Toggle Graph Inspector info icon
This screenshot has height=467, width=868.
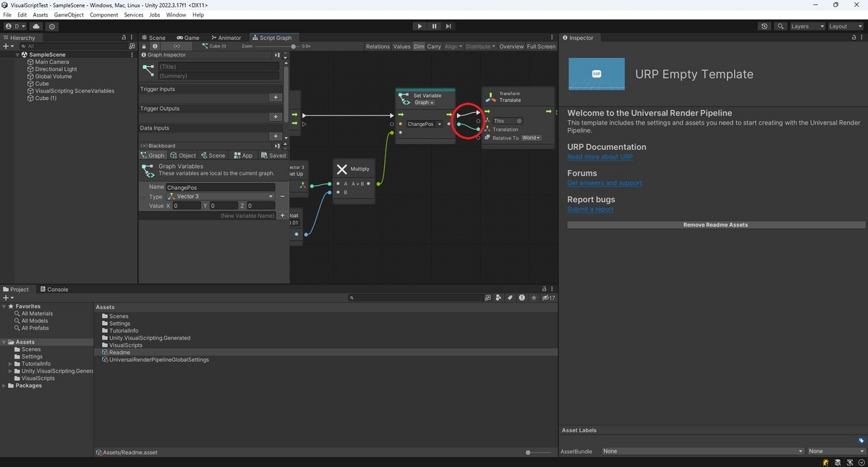[x=155, y=46]
